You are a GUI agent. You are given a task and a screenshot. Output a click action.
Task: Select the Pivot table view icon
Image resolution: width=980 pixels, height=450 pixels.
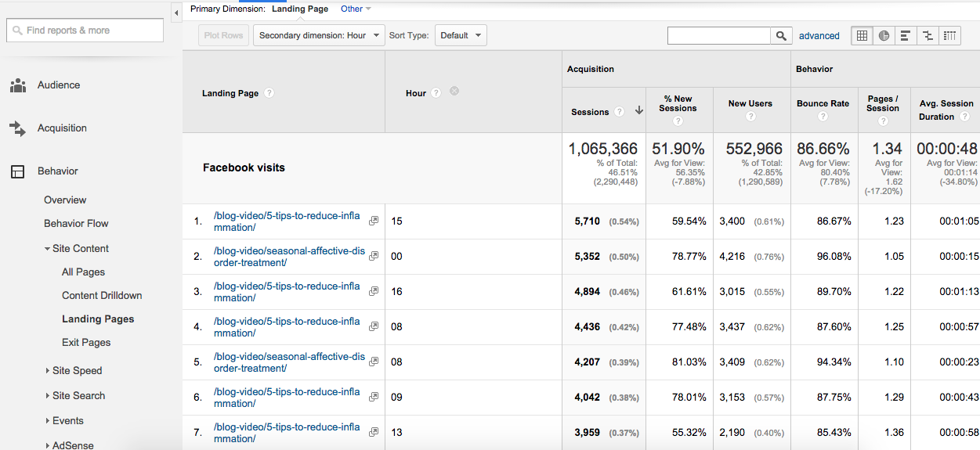coord(949,35)
